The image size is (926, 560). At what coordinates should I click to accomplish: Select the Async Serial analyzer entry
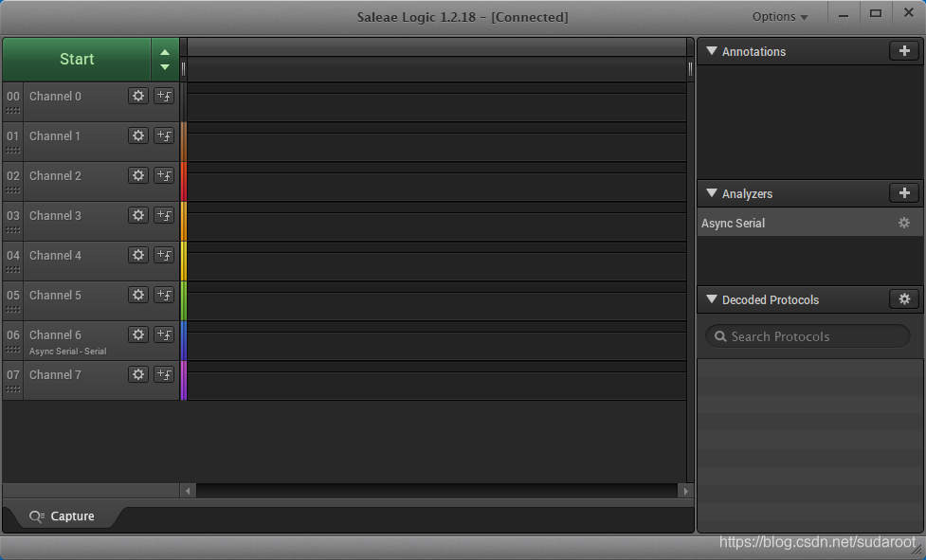pos(809,223)
